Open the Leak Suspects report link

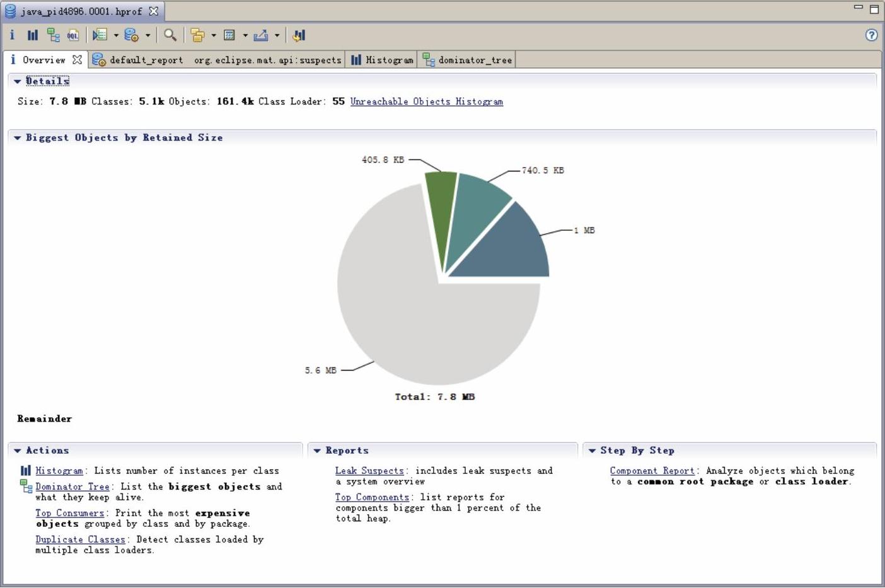(369, 471)
